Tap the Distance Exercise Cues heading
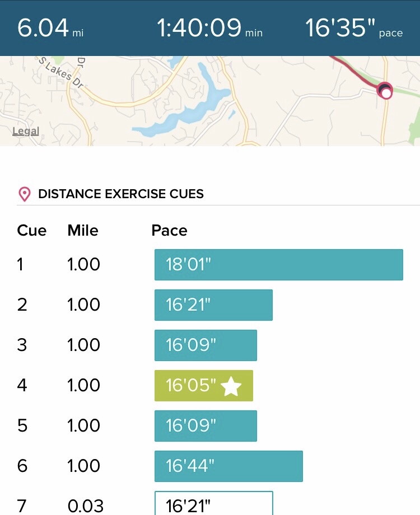Viewport: 420px width, 515px height. click(121, 194)
